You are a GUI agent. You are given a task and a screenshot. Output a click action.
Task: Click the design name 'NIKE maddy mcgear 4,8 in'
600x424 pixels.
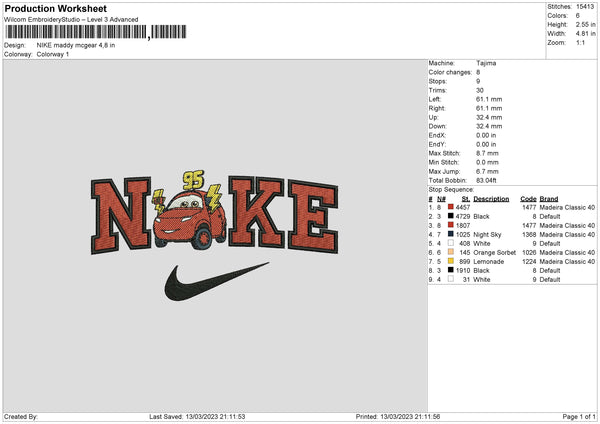pyautogui.click(x=76, y=45)
